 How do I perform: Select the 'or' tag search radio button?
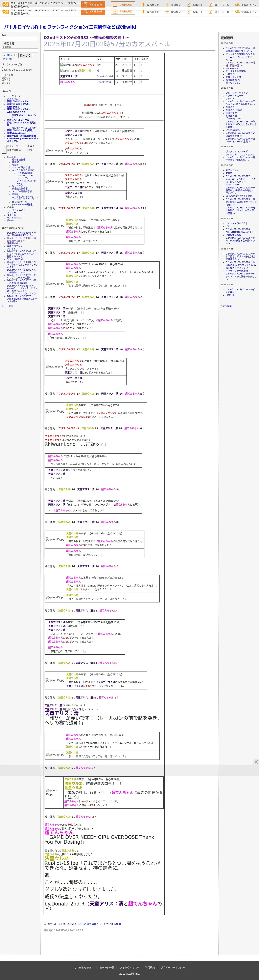[x=16, y=55]
